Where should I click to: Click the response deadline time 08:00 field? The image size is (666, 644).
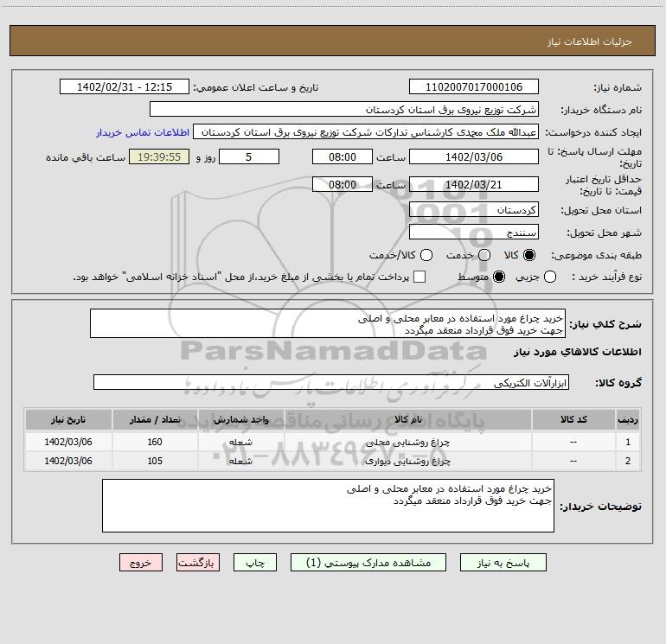(343, 156)
